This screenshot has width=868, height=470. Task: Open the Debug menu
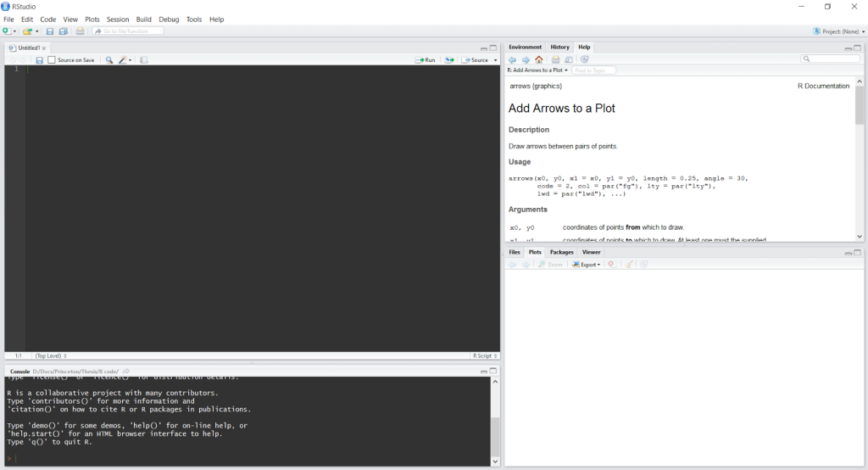(169, 20)
